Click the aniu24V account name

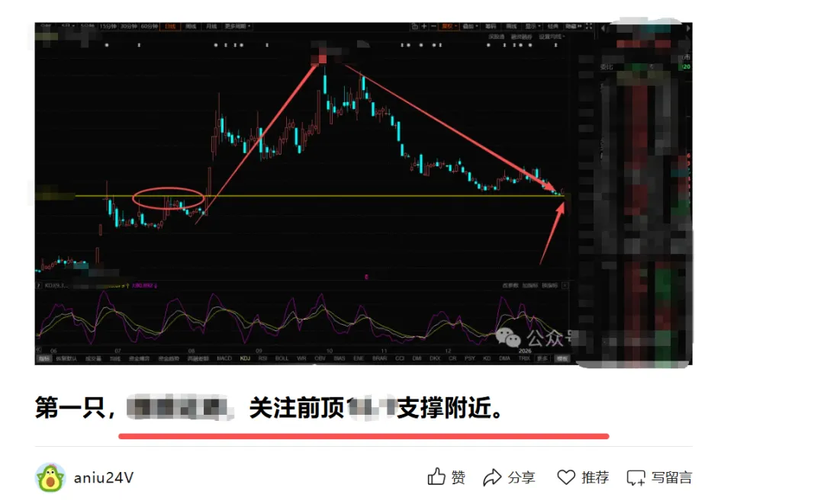click(x=104, y=478)
